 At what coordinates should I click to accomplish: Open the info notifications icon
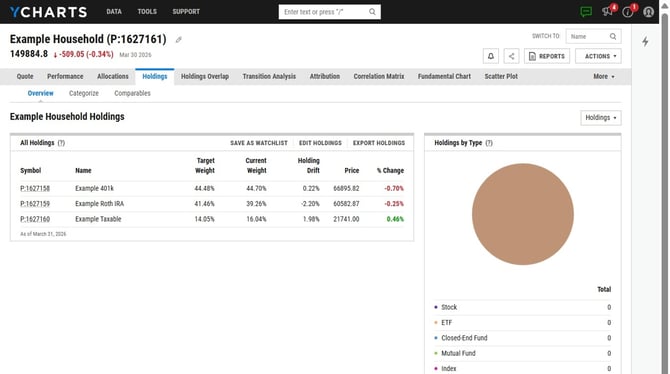coord(628,12)
